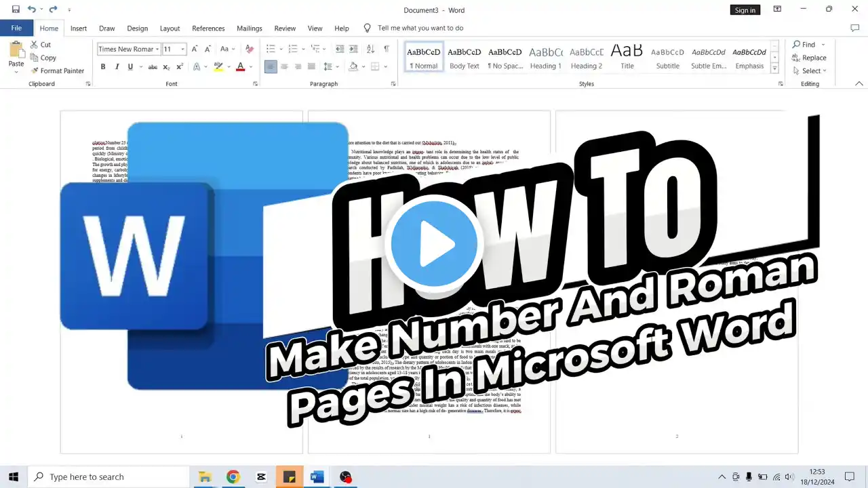Screen dimensions: 868x488
Task: Click the Line and Paragraph Spacing icon
Action: click(x=328, y=66)
